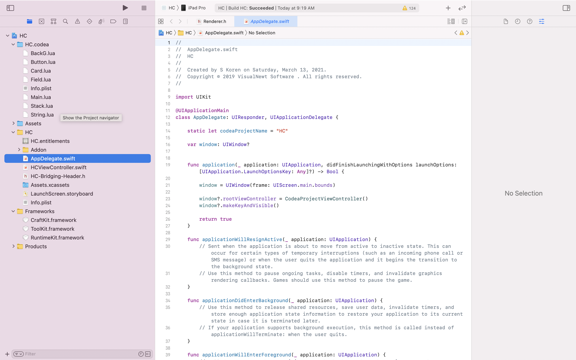Screen dimensions: 576x360
Task: Click the HC project breadcrumb
Action: point(165,33)
